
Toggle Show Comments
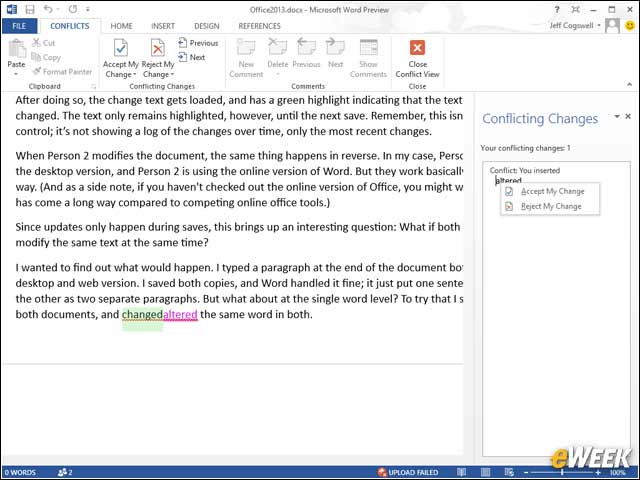coord(368,58)
